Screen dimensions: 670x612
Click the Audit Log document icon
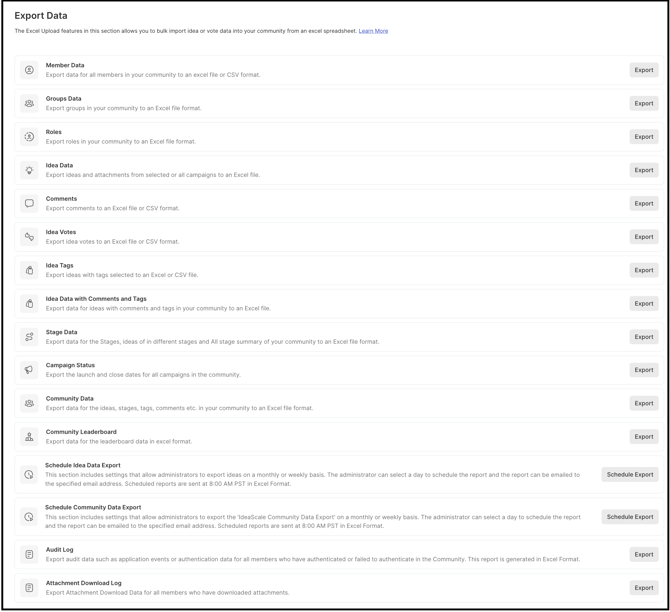tap(29, 554)
